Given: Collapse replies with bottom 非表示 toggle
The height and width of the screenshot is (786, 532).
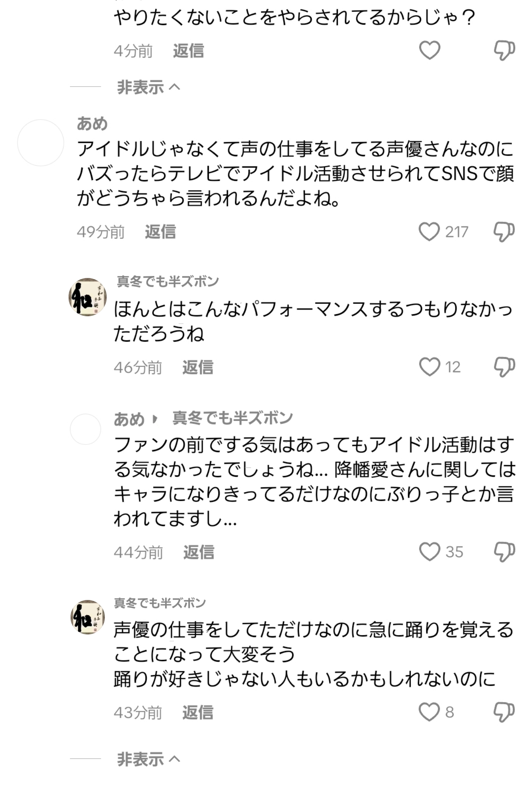Looking at the screenshot, I should click(x=148, y=759).
